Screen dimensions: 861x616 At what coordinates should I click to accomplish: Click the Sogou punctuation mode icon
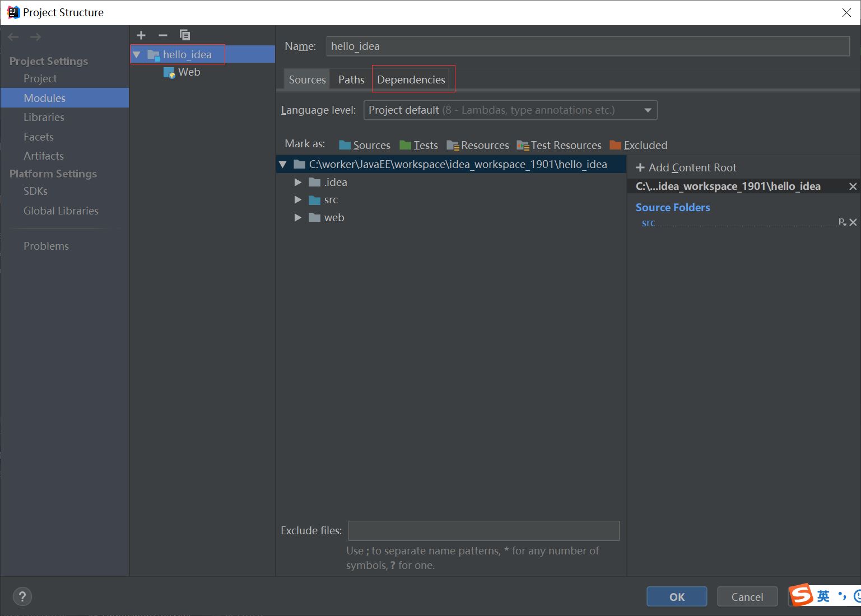pyautogui.click(x=842, y=596)
